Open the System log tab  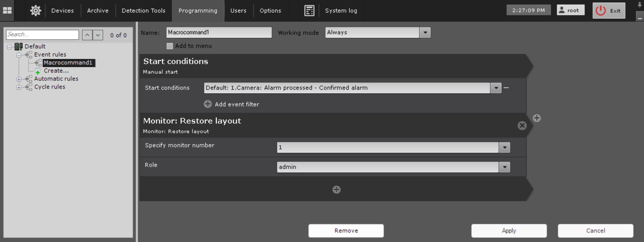341,11
